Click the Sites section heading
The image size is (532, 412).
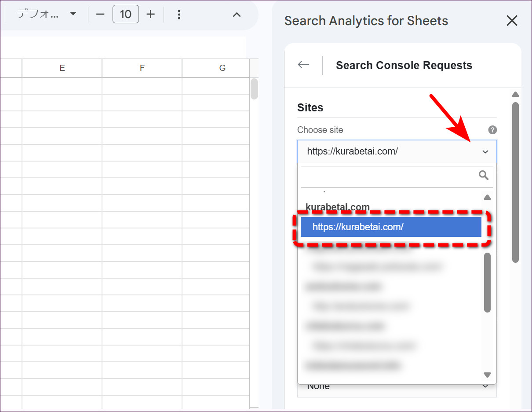pos(310,107)
